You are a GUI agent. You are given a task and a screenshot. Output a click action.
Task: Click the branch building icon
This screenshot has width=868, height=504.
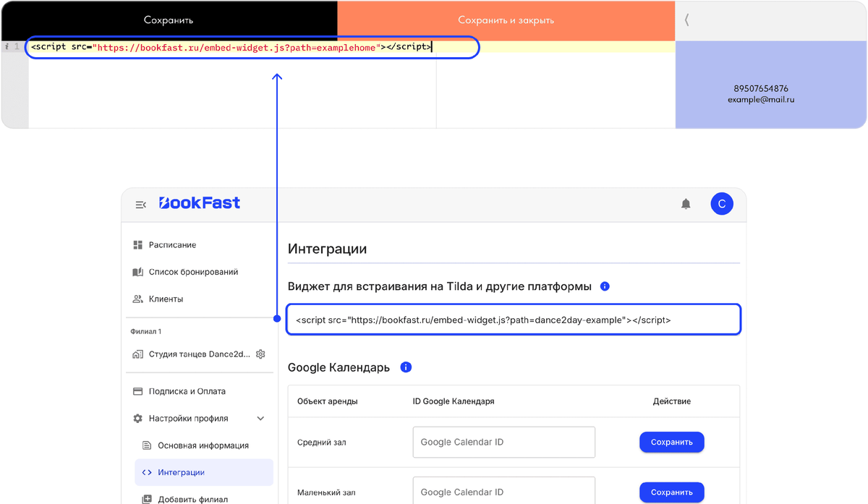pyautogui.click(x=137, y=354)
